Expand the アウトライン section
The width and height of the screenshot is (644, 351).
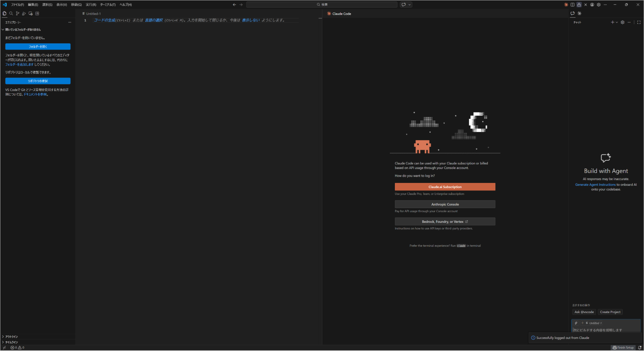click(x=11, y=337)
